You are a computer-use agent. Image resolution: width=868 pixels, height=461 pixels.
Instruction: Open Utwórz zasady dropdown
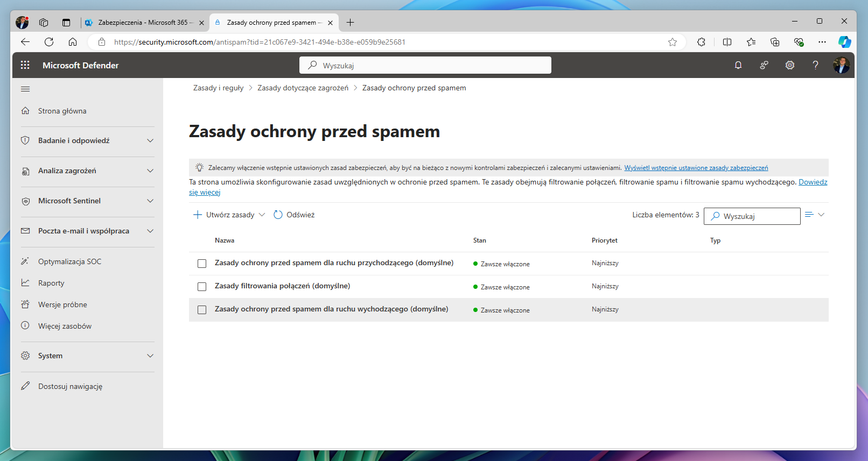(229, 215)
